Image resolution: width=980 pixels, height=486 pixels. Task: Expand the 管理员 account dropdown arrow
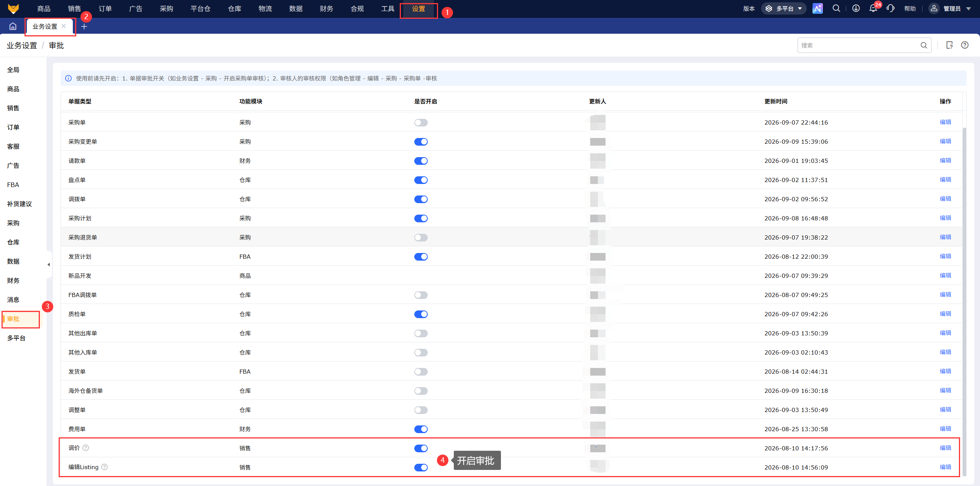969,9
